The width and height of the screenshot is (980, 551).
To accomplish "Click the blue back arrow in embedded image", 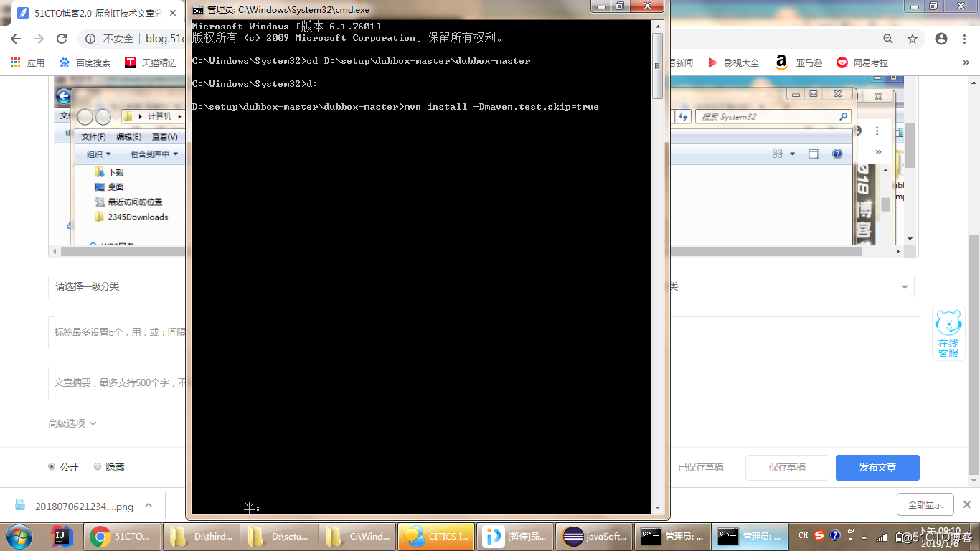I will (63, 95).
